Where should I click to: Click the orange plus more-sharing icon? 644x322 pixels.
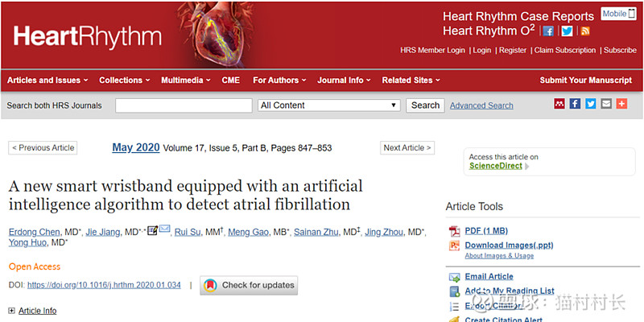click(x=621, y=104)
